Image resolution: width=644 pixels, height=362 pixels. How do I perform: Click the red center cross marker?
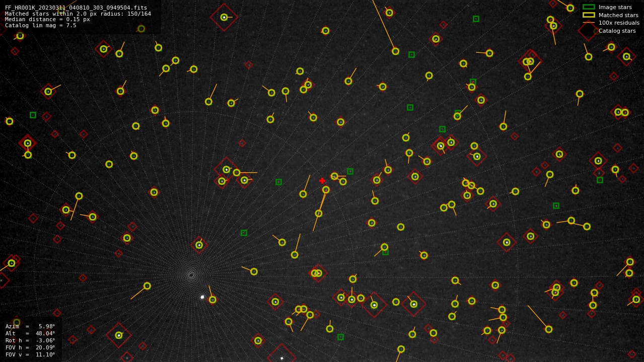pos(322,181)
